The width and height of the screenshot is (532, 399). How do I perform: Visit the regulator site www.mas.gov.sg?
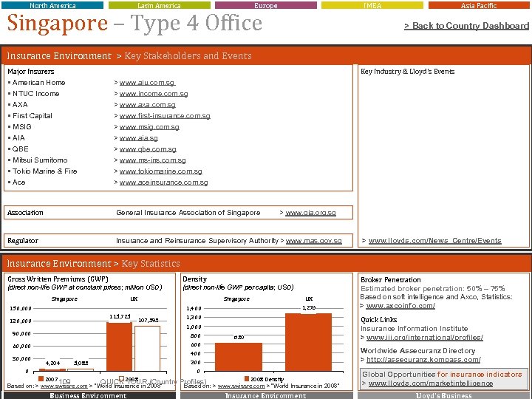click(x=313, y=241)
